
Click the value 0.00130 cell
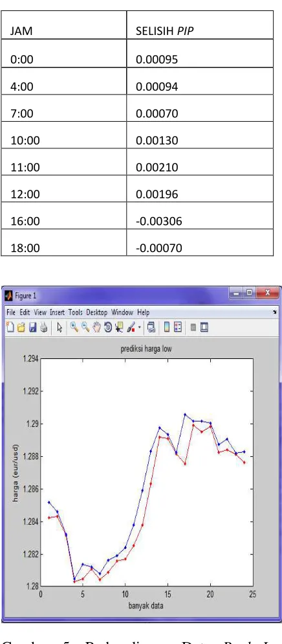point(200,135)
